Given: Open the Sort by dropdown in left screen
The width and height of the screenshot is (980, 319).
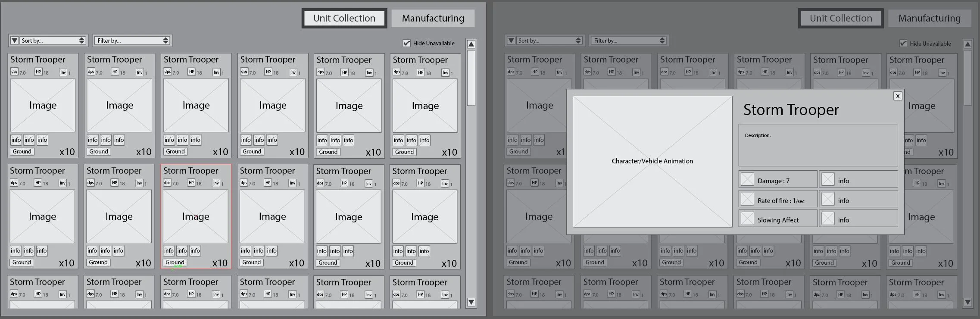Looking at the screenshot, I should 53,41.
